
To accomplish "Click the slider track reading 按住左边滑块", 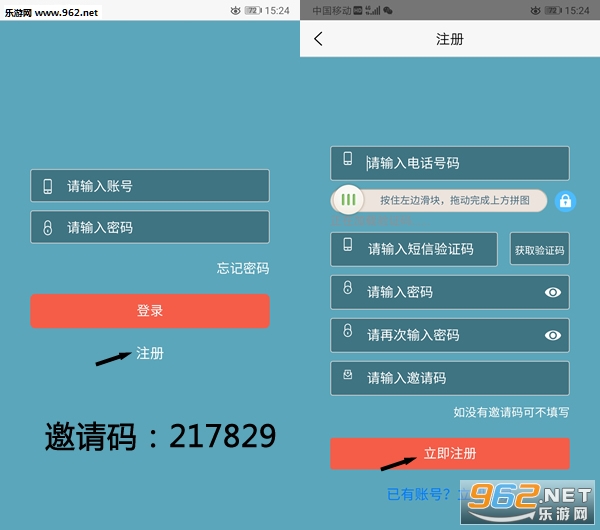I will (x=439, y=201).
